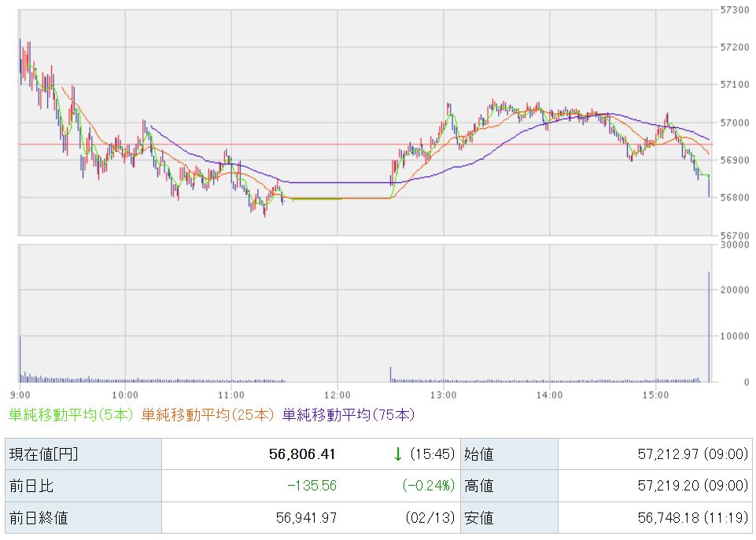Click the 15:00 time axis label

point(655,395)
